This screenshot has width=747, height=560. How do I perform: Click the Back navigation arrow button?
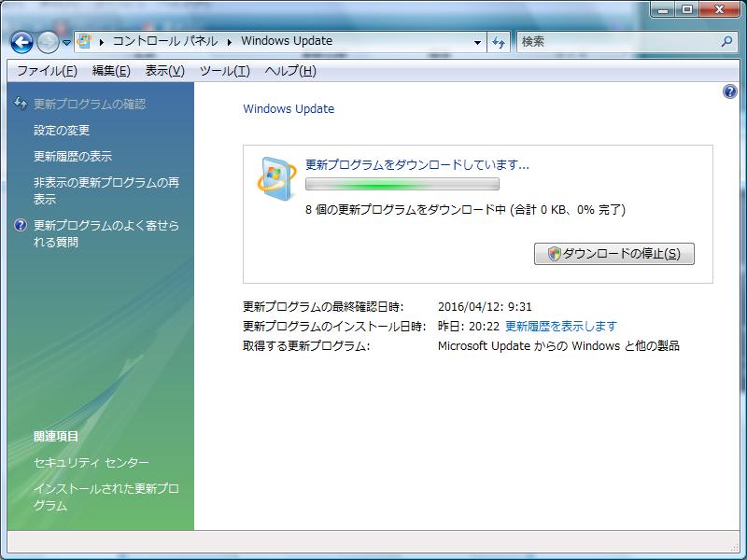click(21, 42)
